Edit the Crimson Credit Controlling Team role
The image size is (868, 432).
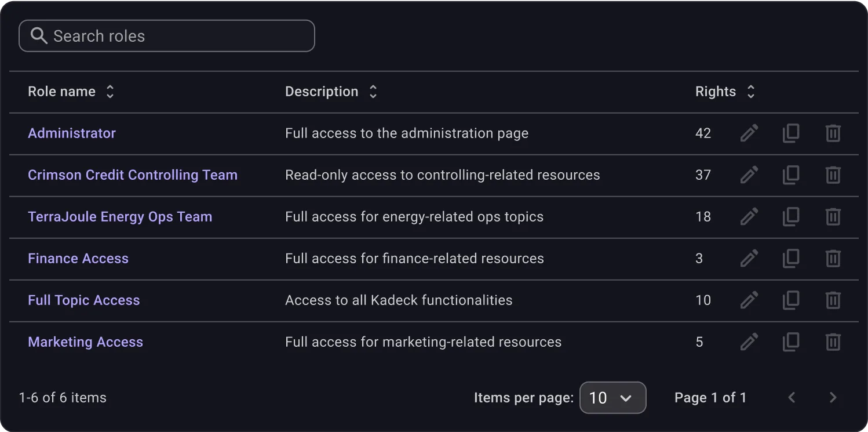[x=749, y=175]
